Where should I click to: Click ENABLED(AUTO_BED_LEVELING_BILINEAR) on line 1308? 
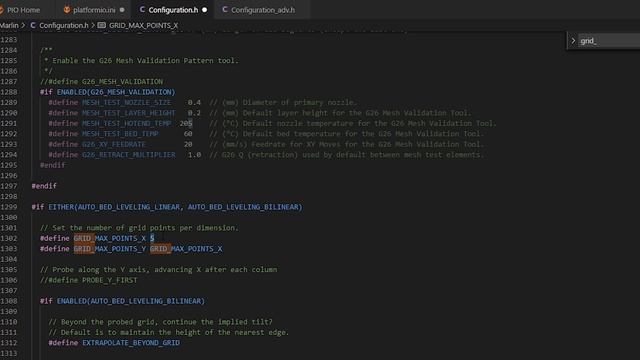[x=131, y=301]
